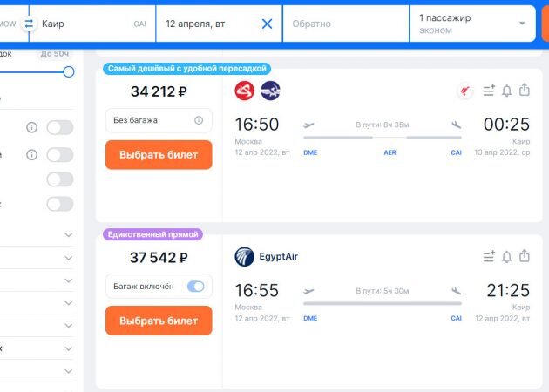549x392 pixels.
Task: Choose the 34 212 ₽ ticket
Action: coord(159,155)
